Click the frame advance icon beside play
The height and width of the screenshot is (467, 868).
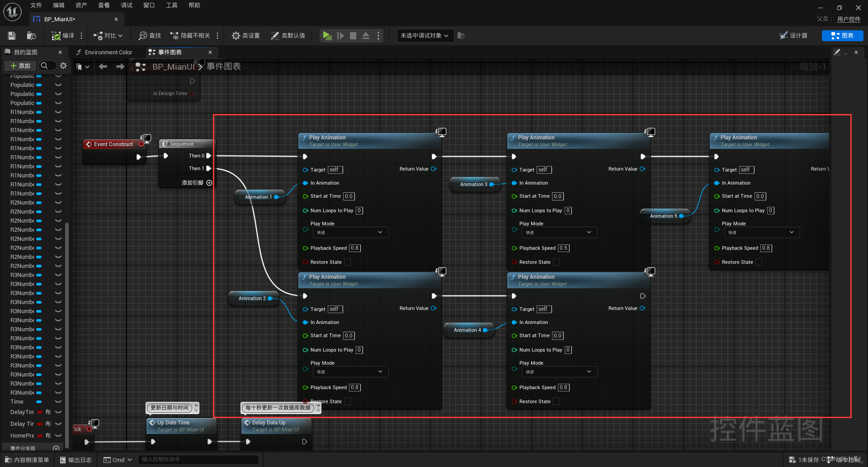340,35
